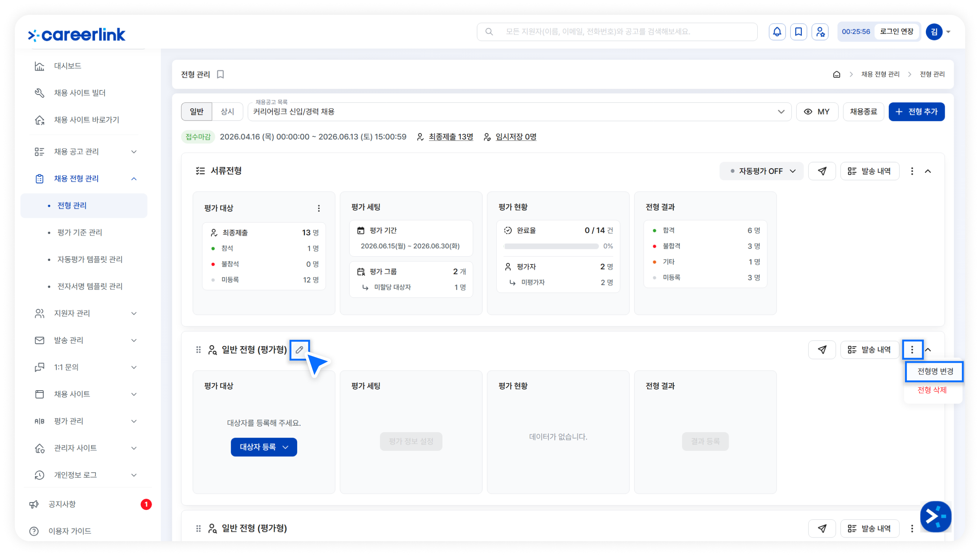Viewport: 980px width, 556px height.
Task: Click the 채용종료 button
Action: [863, 112]
